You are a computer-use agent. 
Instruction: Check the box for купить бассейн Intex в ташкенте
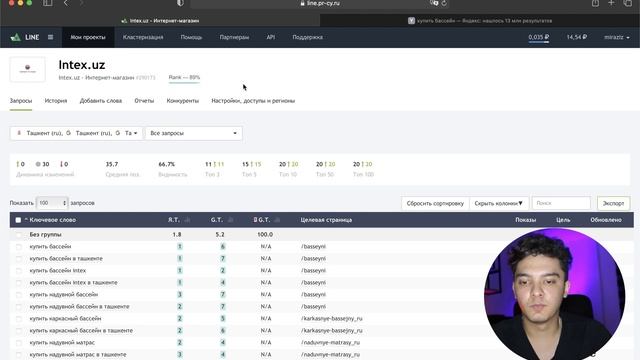click(x=19, y=282)
